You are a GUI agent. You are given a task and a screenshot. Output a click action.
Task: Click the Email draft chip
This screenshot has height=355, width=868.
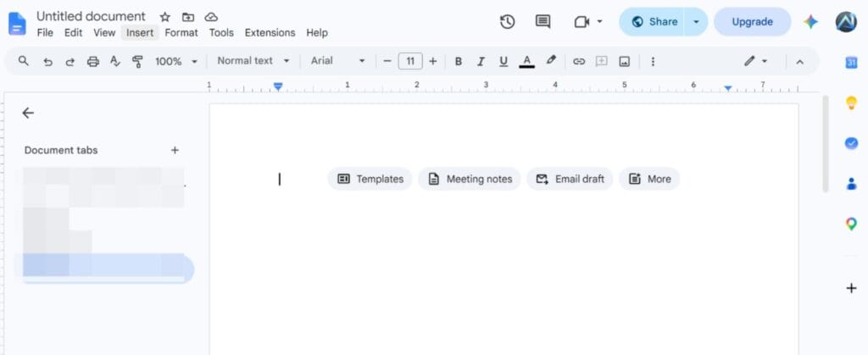(x=570, y=179)
